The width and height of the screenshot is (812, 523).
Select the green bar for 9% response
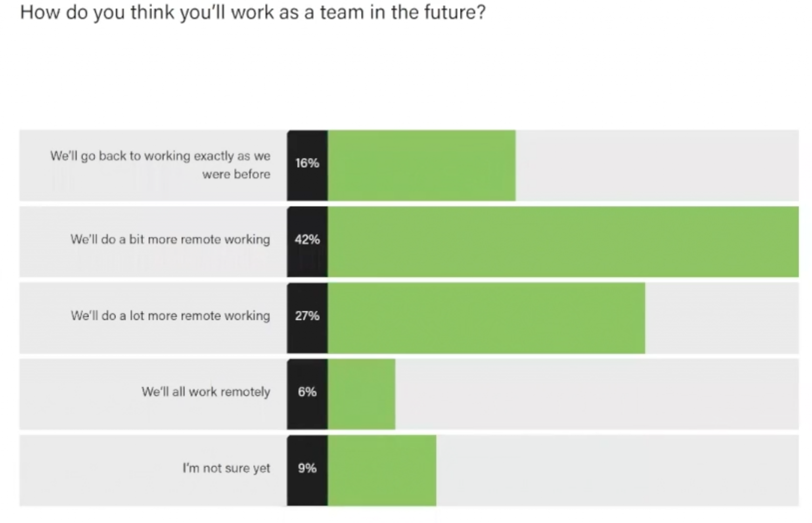382,471
